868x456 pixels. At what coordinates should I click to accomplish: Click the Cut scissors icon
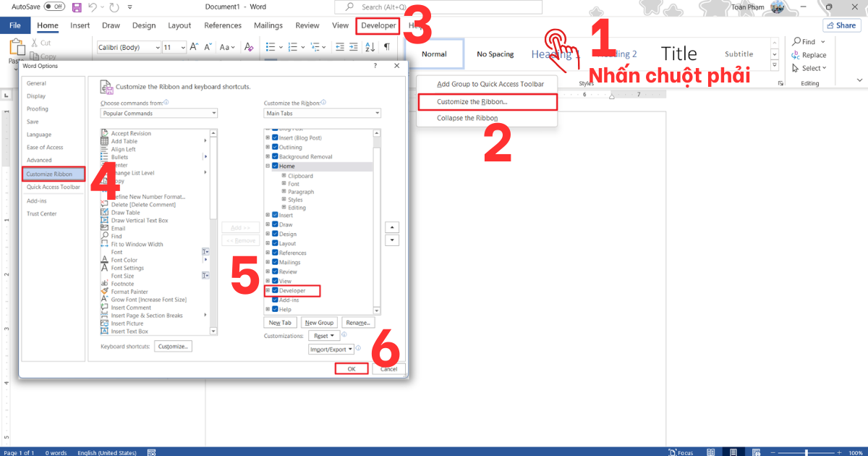[x=35, y=43]
